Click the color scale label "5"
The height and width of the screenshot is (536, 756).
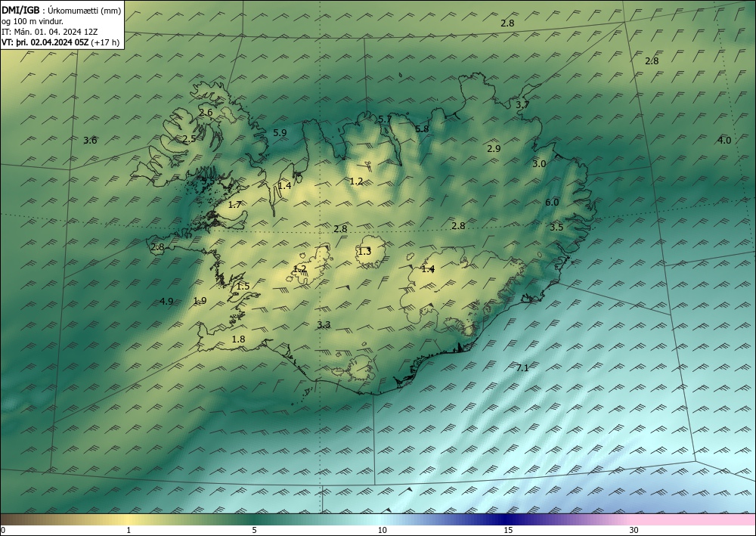(x=254, y=530)
